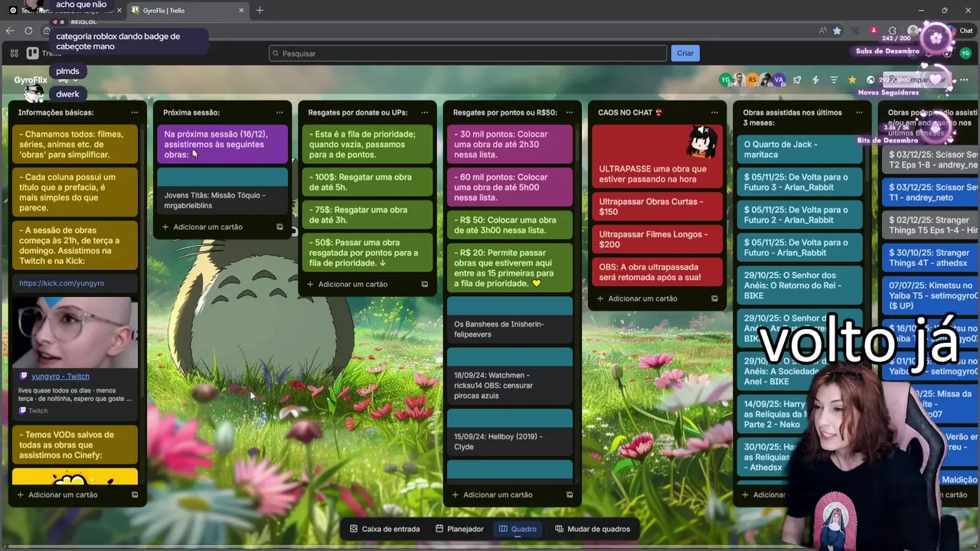980x551 pixels.
Task: Toggle the yellow star to unfavorite the board
Action: click(x=852, y=80)
